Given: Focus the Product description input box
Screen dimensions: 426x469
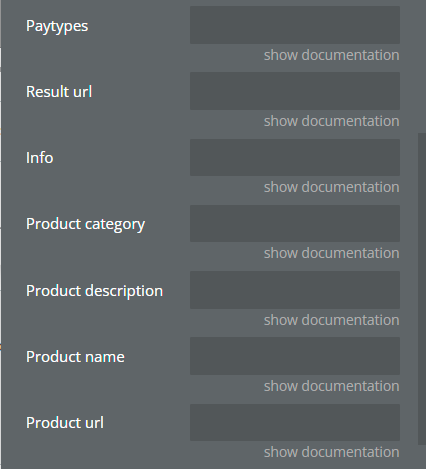Looking at the screenshot, I should coord(295,290).
